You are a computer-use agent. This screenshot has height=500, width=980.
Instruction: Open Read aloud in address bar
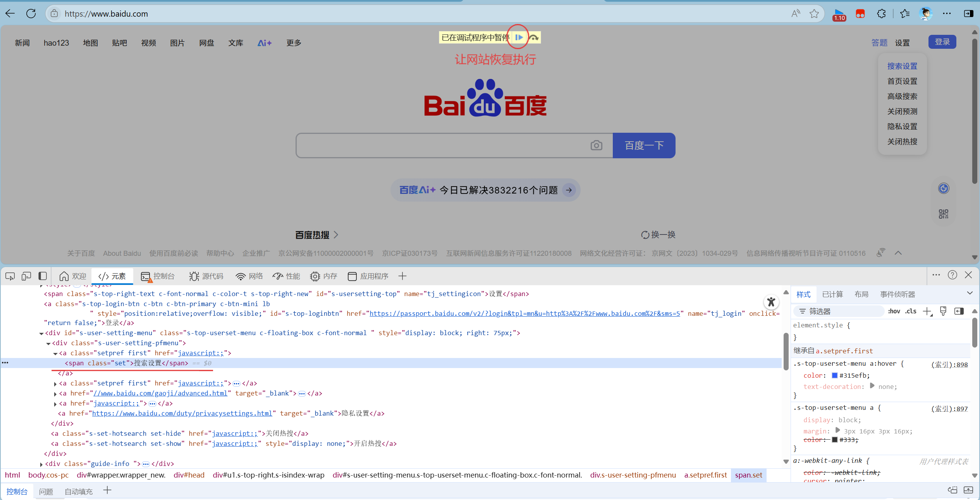(796, 14)
